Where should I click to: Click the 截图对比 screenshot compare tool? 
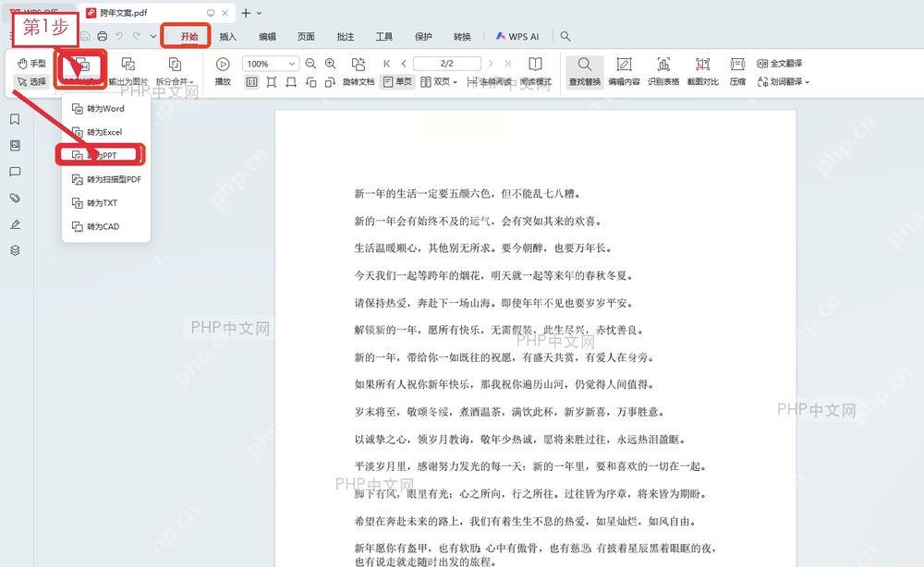(703, 71)
